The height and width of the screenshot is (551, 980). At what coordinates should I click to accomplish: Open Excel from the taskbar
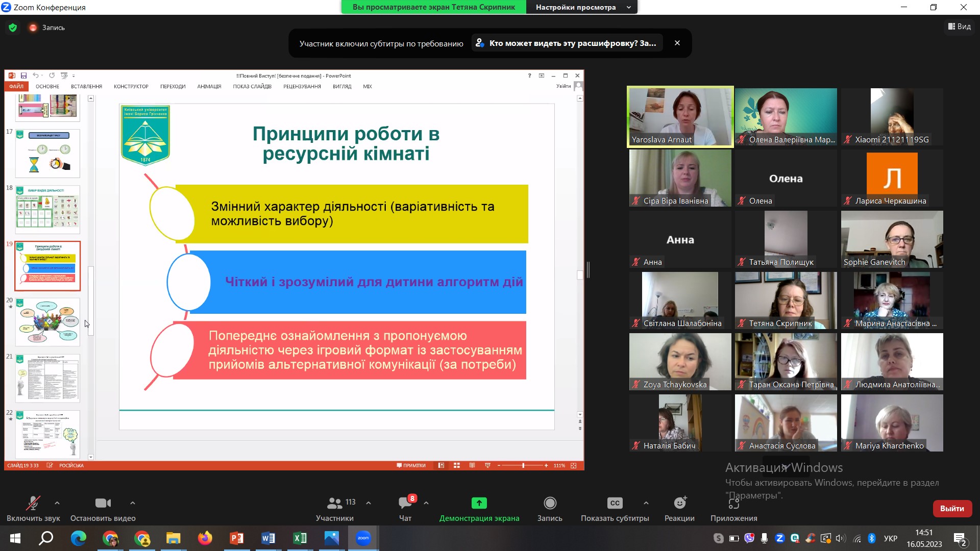tap(300, 538)
